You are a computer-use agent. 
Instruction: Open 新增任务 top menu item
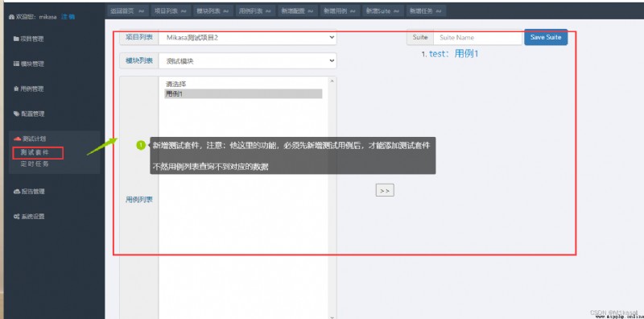(x=426, y=11)
